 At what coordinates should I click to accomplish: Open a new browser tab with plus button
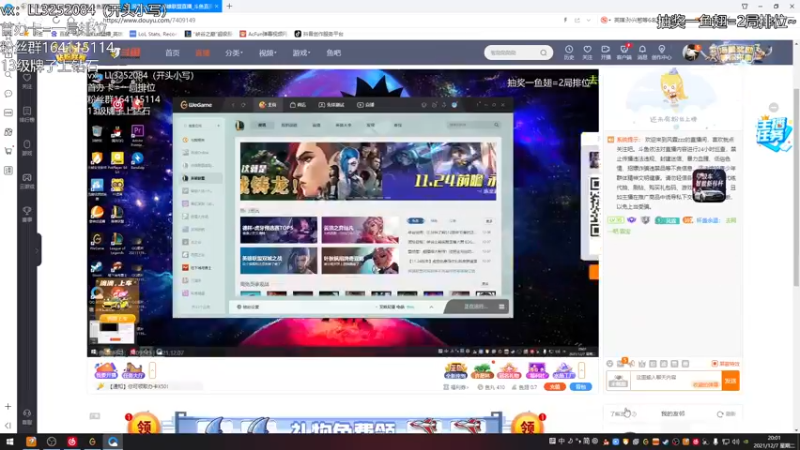[230, 6]
